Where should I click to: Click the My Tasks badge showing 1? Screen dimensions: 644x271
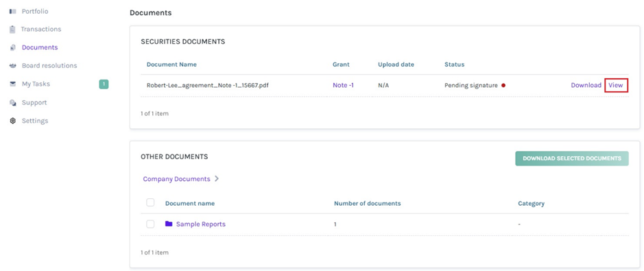coord(104,84)
